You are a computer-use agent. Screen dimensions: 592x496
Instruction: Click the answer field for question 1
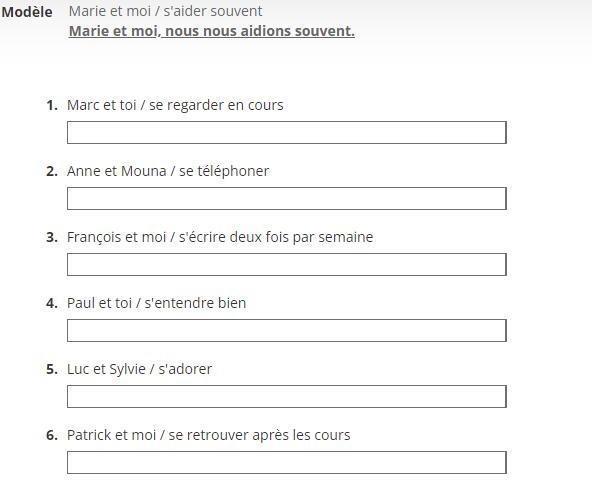[287, 132]
